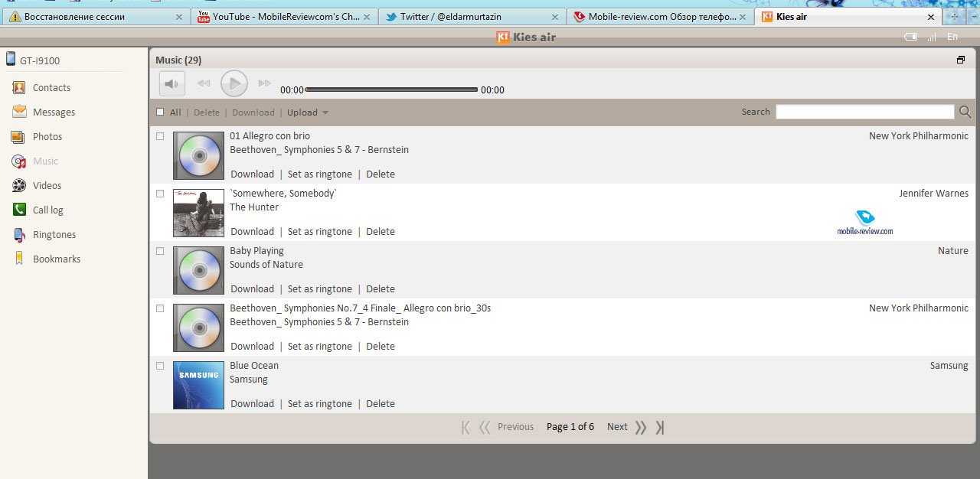Download the 01 Allegro con brio track

(252, 174)
